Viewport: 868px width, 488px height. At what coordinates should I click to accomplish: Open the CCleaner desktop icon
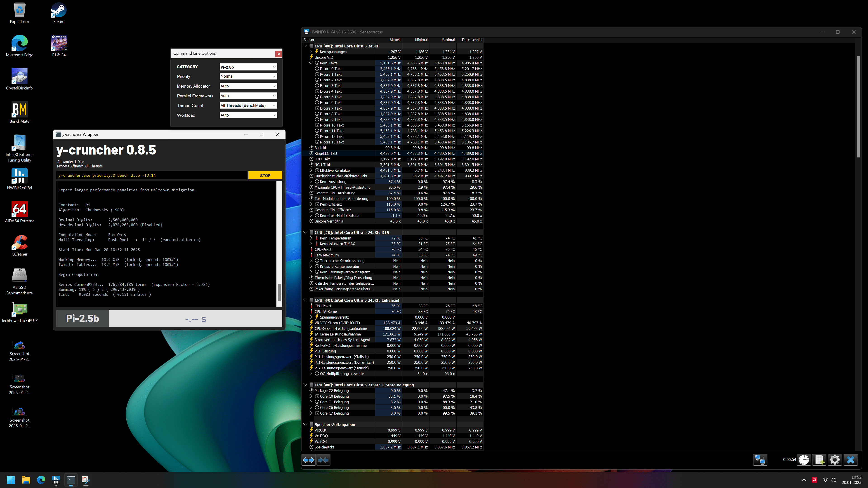[x=19, y=246]
